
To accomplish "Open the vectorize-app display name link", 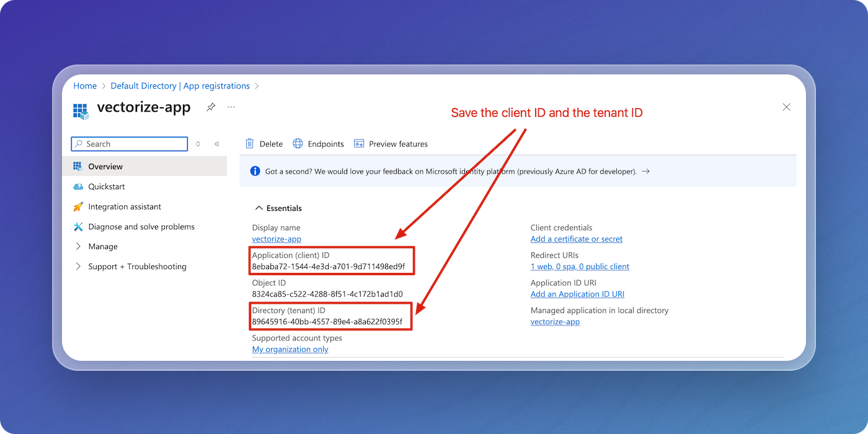I will pyautogui.click(x=277, y=239).
